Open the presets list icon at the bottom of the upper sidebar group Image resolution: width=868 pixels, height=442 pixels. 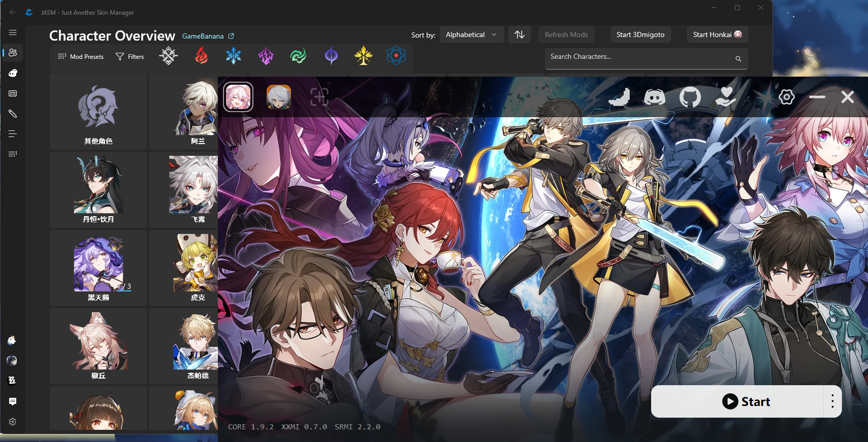click(13, 154)
